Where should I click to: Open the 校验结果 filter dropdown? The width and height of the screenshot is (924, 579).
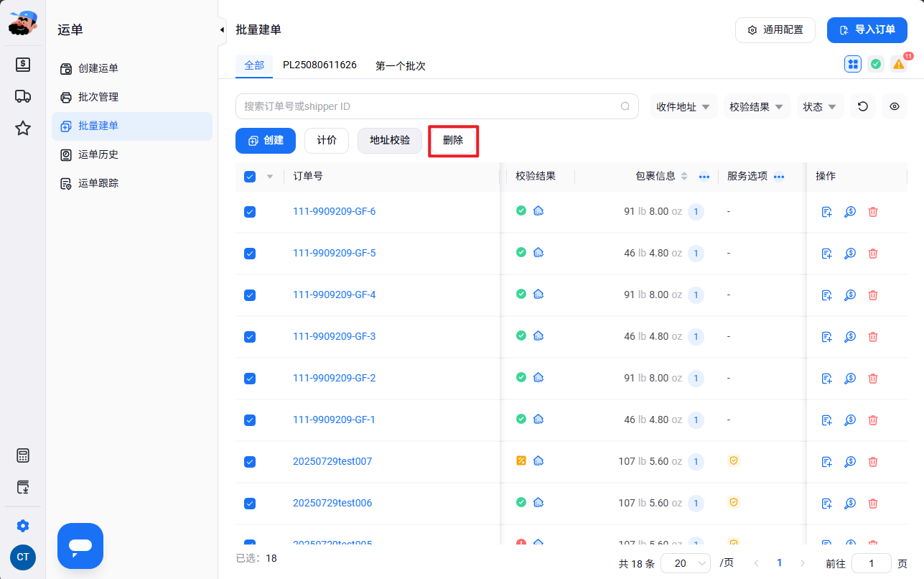(757, 106)
